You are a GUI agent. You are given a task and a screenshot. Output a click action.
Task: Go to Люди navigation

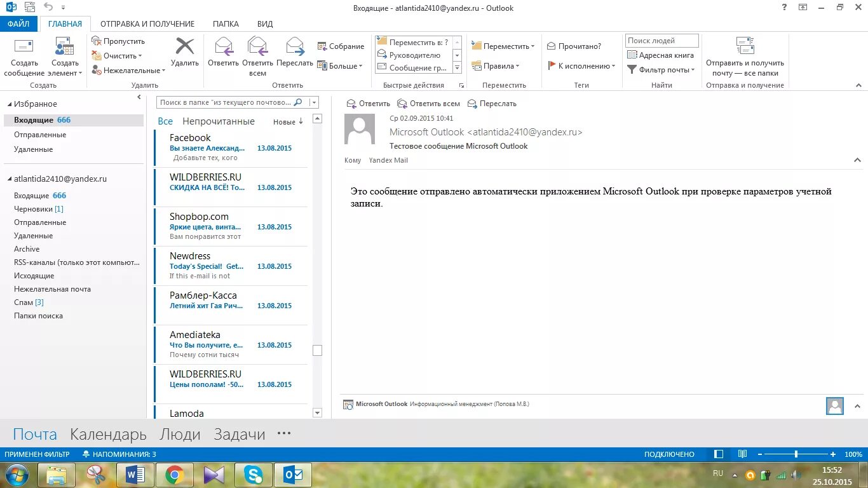pos(180,435)
